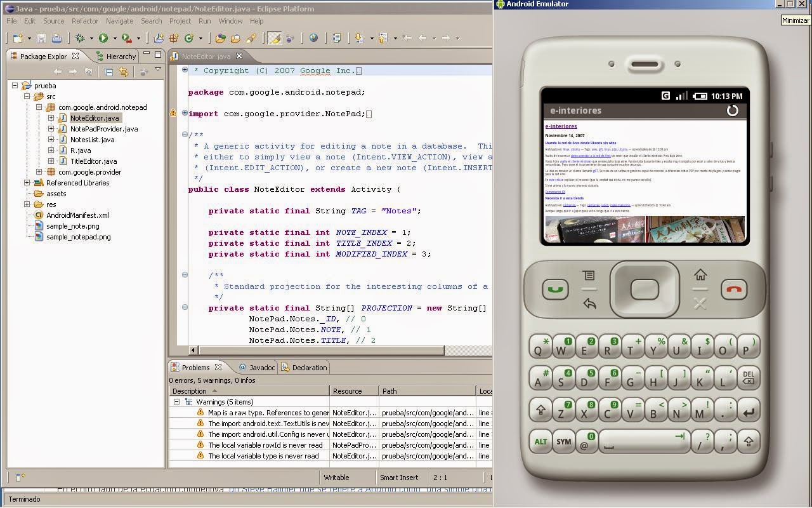This screenshot has width=812, height=508.
Task: Toggle Link with Editor in Package Explorer
Action: (124, 72)
